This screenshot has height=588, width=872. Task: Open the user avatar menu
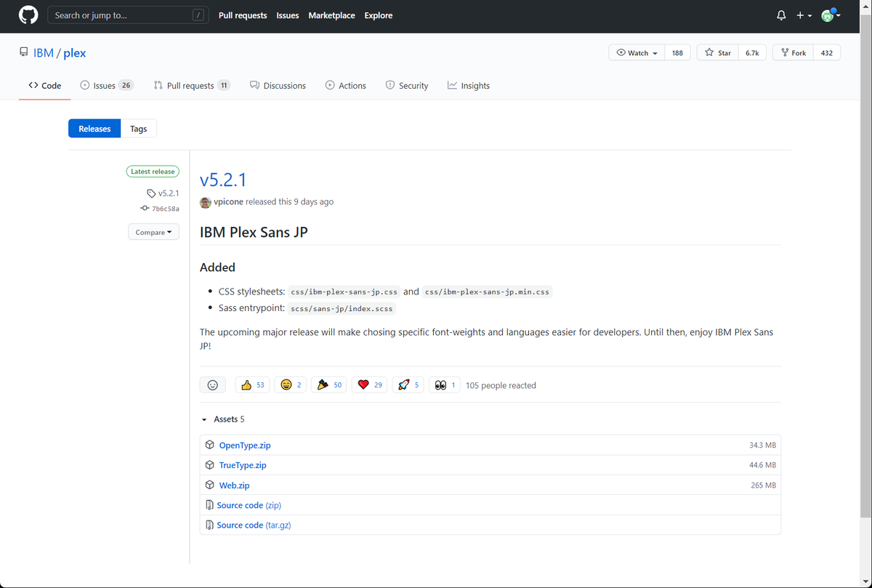point(831,15)
